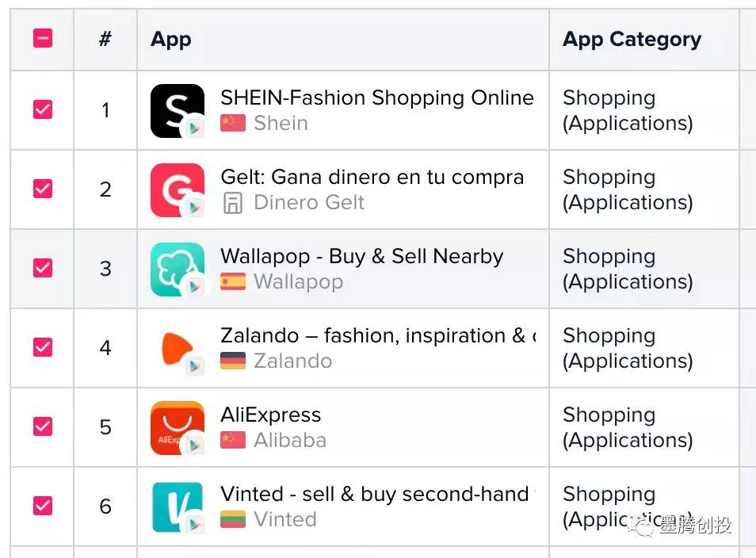This screenshot has width=756, height=558.
Task: Uncheck the Vinted row checkbox
Action: click(41, 506)
